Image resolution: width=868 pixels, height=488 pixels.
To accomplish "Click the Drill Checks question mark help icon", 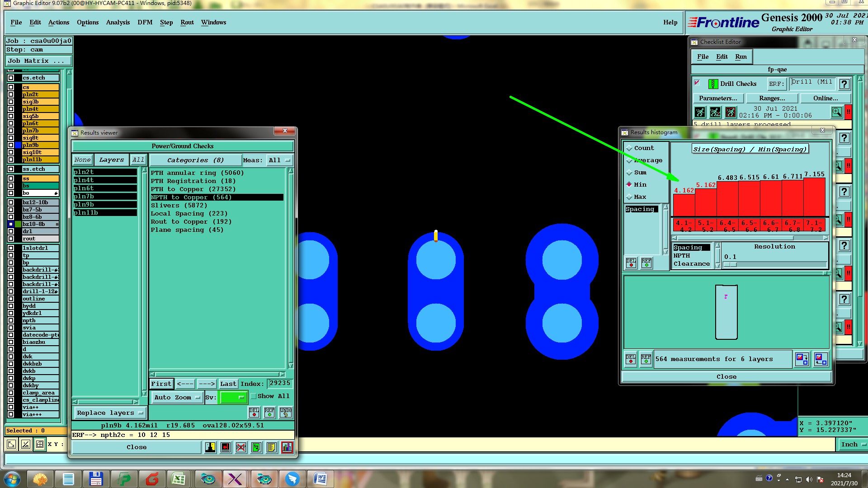I will [844, 84].
